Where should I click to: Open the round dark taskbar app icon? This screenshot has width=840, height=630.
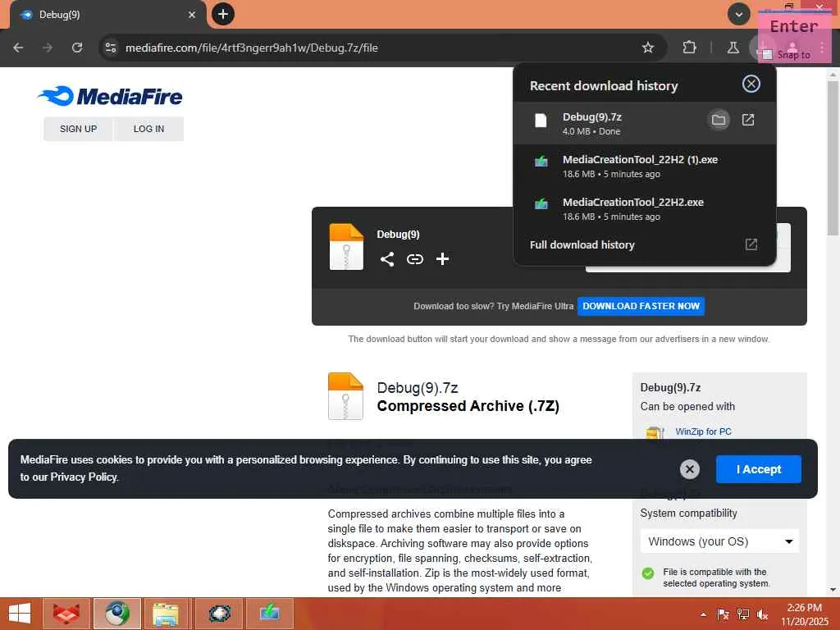click(x=219, y=614)
